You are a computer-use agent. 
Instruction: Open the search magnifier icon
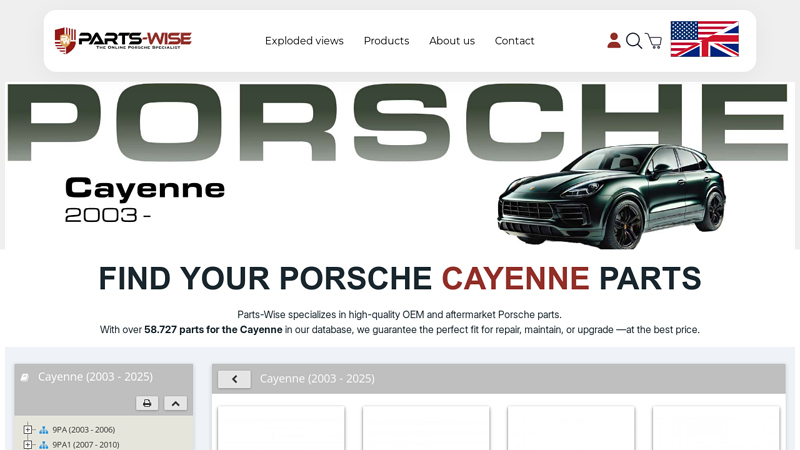coord(634,40)
